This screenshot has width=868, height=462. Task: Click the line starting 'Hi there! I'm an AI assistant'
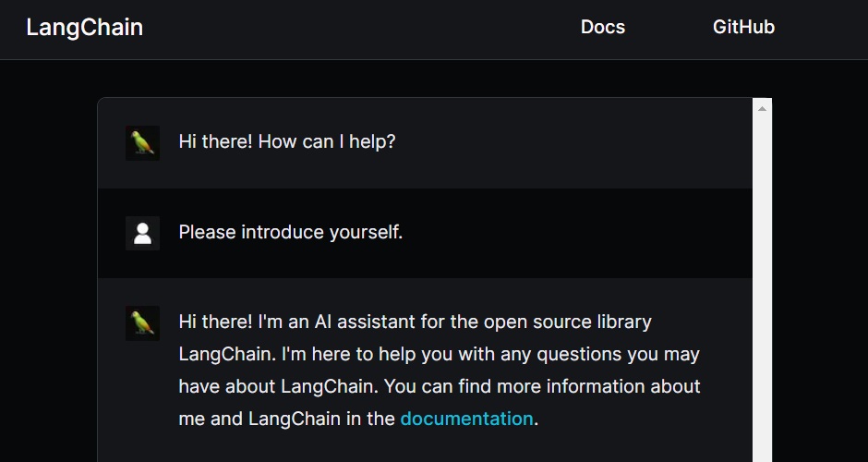[x=415, y=322]
